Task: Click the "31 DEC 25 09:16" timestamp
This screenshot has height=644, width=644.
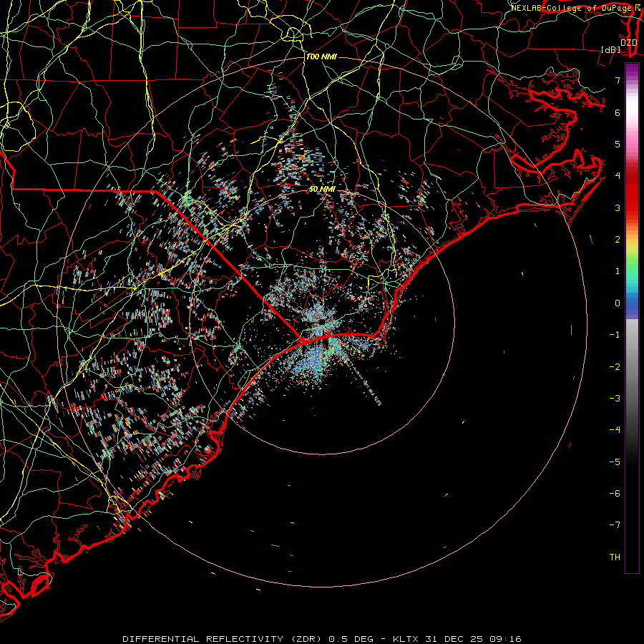Action: point(472,639)
